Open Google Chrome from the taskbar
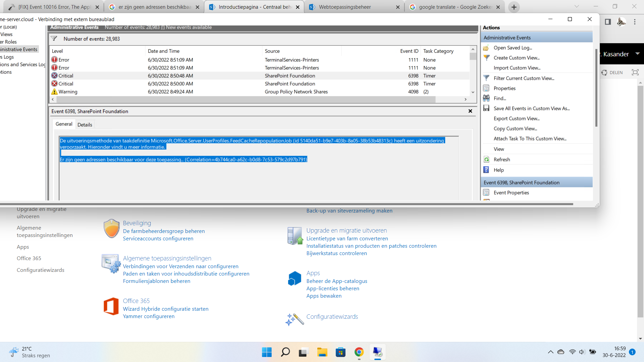This screenshot has width=644, height=362. (x=359, y=352)
